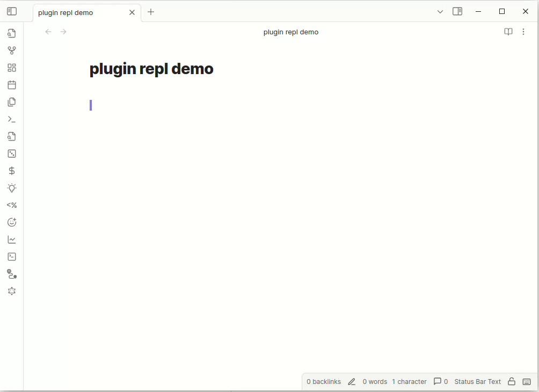Click '0 backlinks' in status bar
Screen dimensions: 539x392
click(x=324, y=382)
